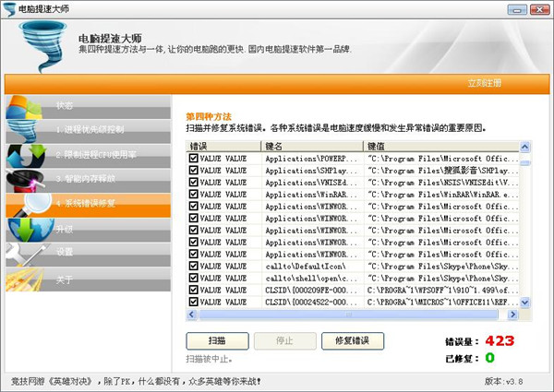The height and width of the screenshot is (392, 554).
Task: Select the 搜狐影音\SHPlay key value cell
Action: (441, 171)
